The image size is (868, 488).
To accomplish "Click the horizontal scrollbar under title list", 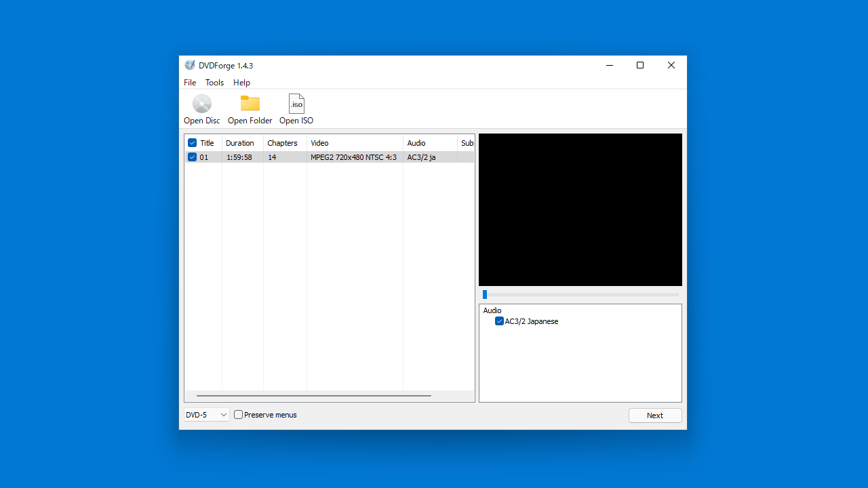I will tap(313, 396).
